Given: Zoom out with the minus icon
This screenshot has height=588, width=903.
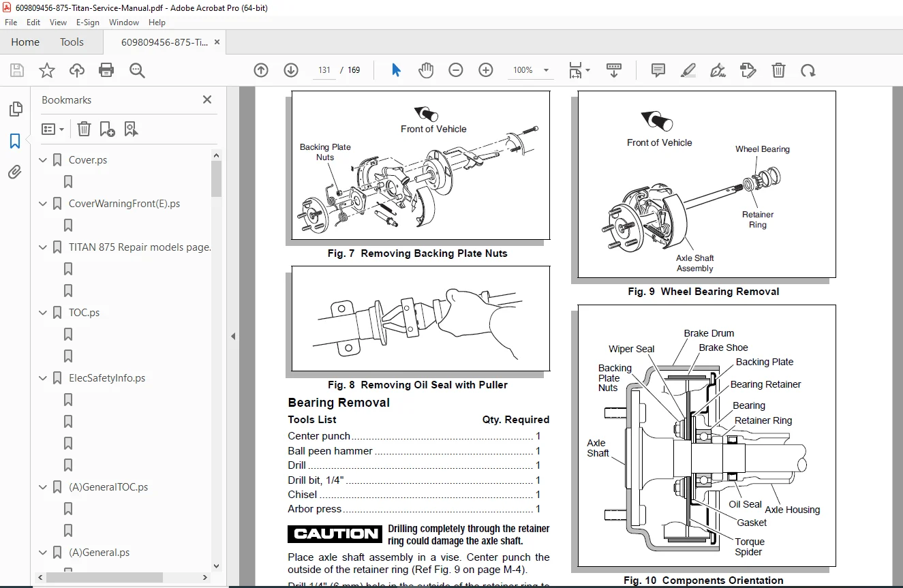Looking at the screenshot, I should pyautogui.click(x=456, y=70).
